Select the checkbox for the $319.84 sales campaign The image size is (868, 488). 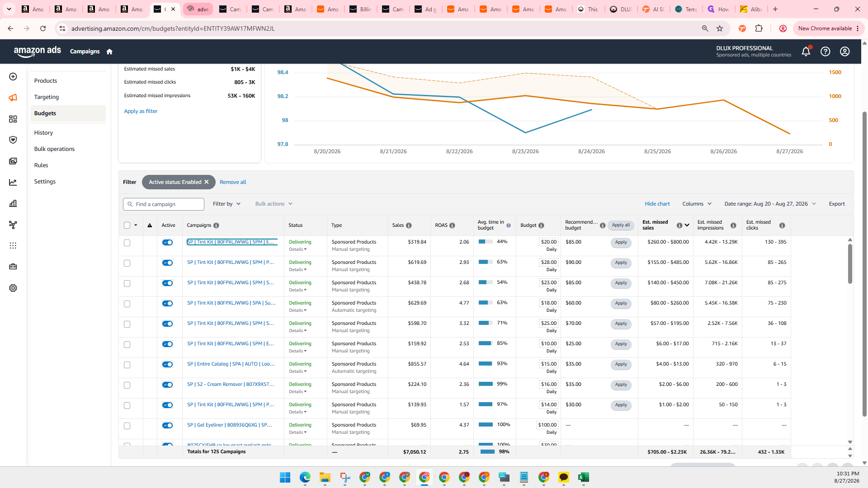tap(127, 243)
